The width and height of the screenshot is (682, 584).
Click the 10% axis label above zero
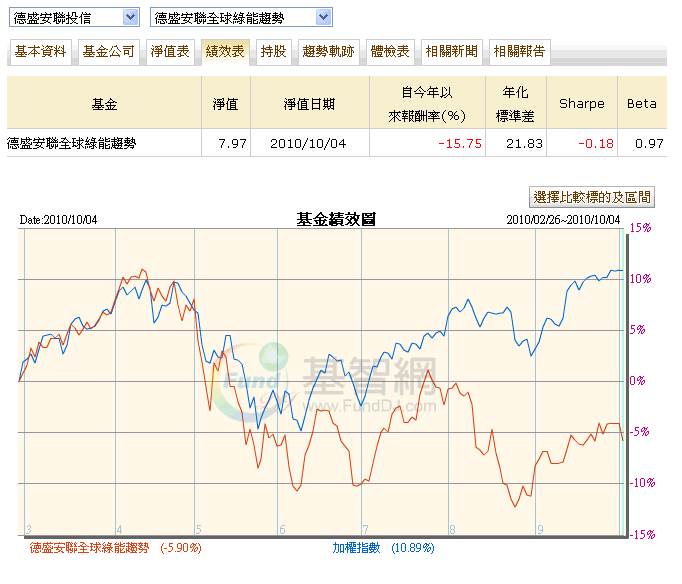coord(641,279)
